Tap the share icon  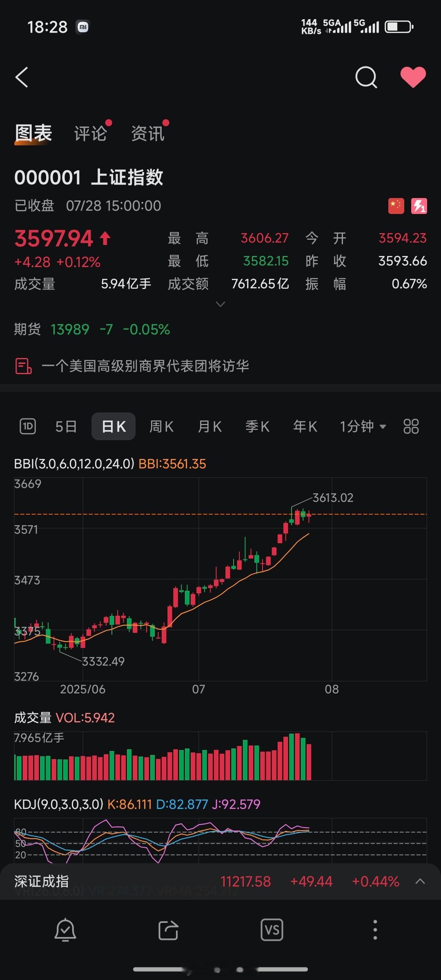coord(168,930)
